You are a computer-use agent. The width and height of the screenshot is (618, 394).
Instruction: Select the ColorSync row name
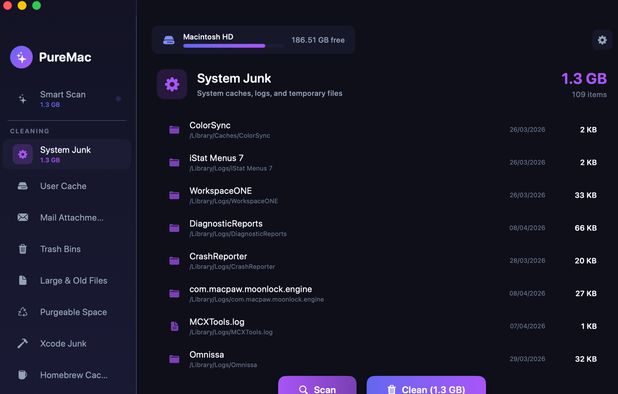[210, 125]
